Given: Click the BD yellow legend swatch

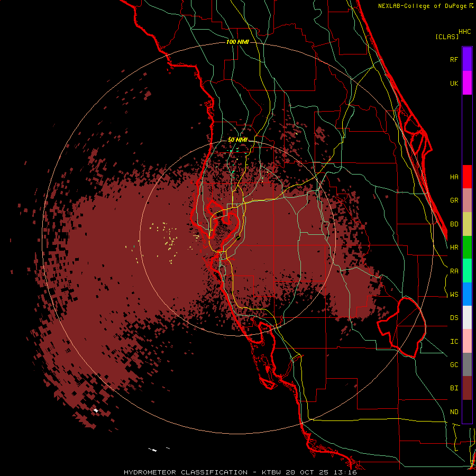Looking at the screenshot, I should coord(467,224).
